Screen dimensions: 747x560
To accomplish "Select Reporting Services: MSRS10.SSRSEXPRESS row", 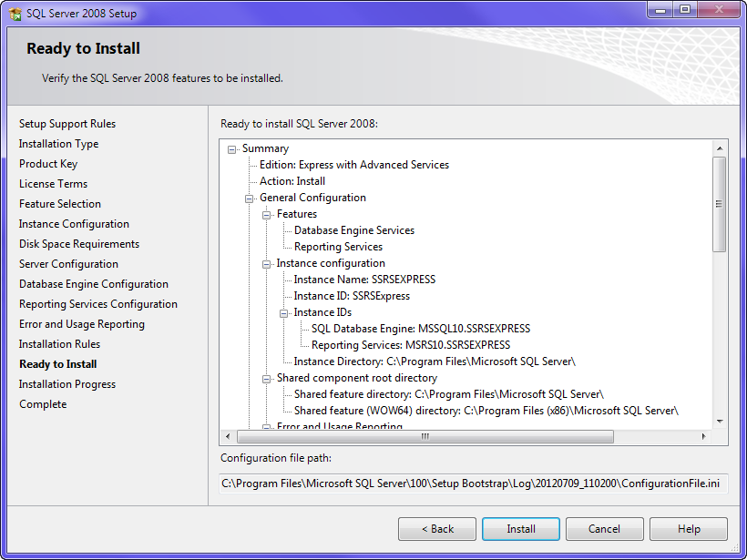I will (x=411, y=345).
